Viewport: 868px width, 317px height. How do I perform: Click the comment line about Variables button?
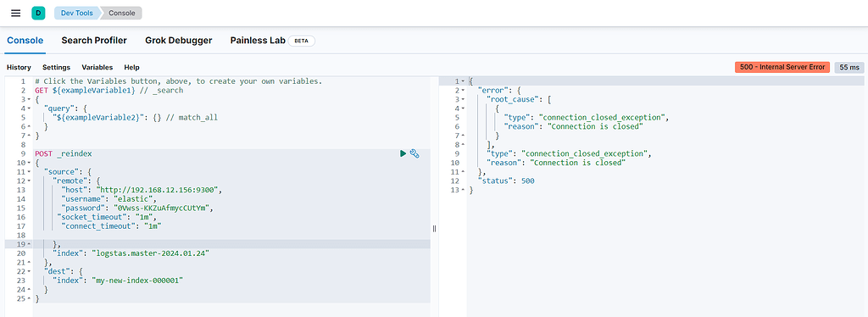pyautogui.click(x=178, y=81)
